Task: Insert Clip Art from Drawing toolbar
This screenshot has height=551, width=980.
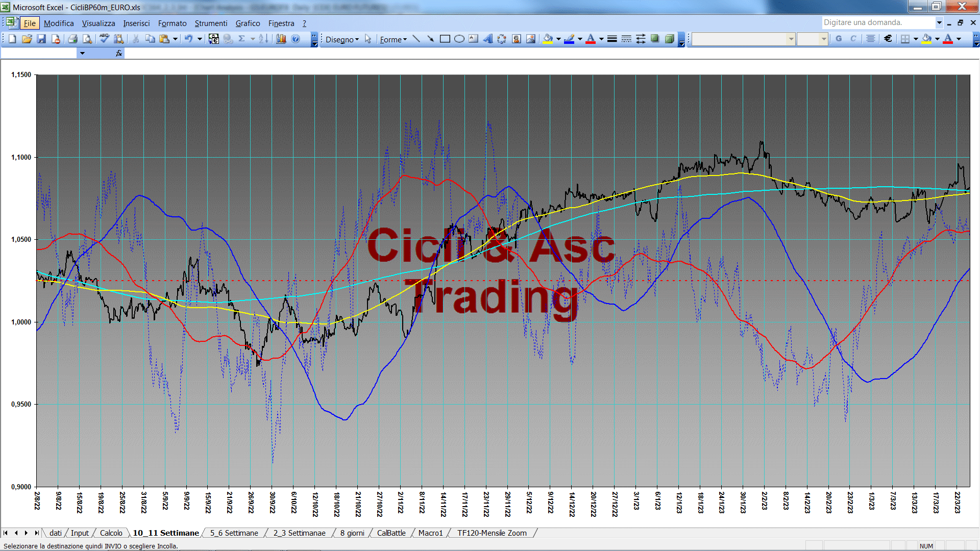Action: [517, 39]
